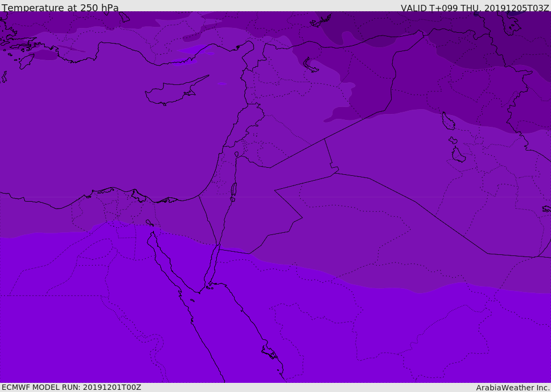Click the 'ArabiaWeather Inc' credit text
Screen dimensions: 551x392
[x=512, y=388]
